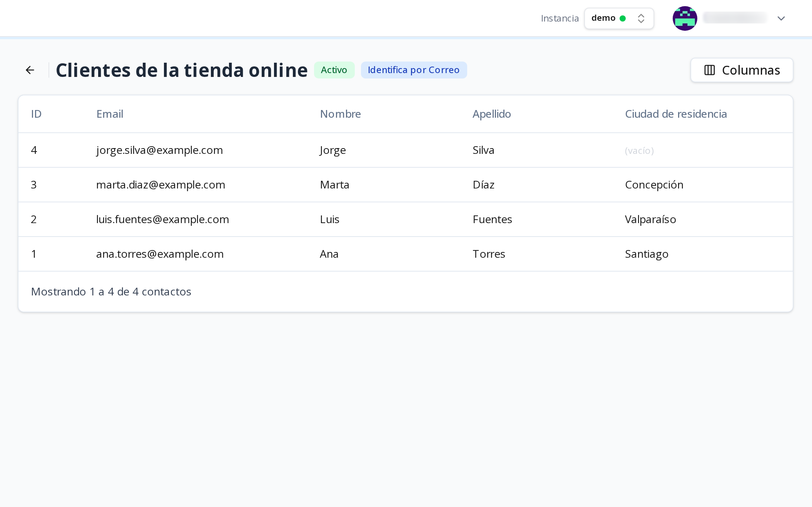Viewport: 812px width, 507px height.
Task: Click the name Luis in table
Action: 329,219
